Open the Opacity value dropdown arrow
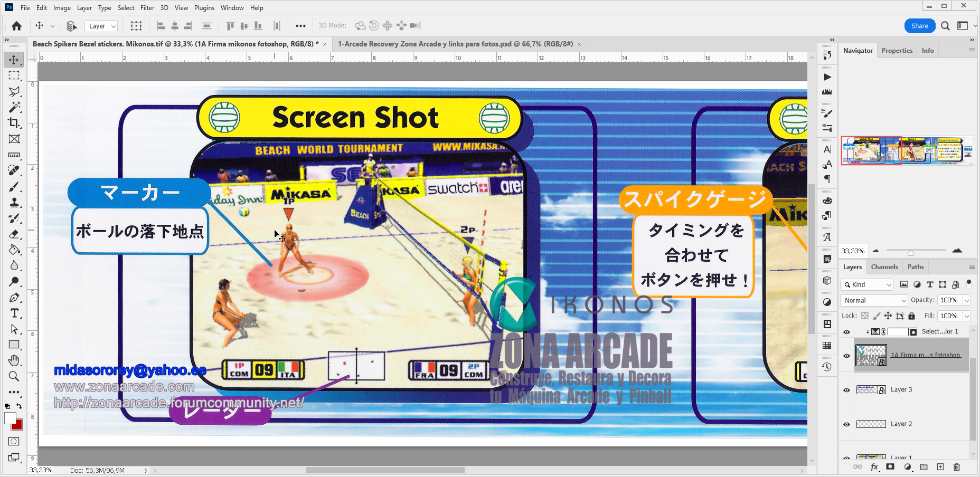This screenshot has height=477, width=980. click(x=967, y=300)
